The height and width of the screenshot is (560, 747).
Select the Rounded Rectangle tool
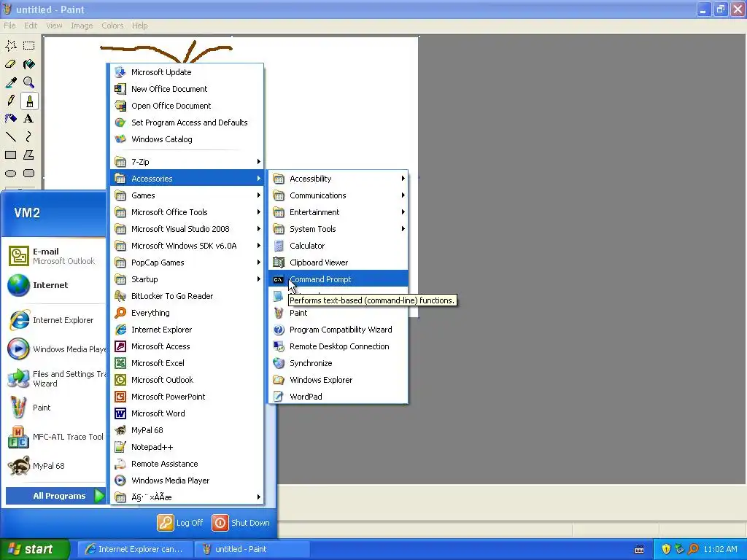(29, 174)
